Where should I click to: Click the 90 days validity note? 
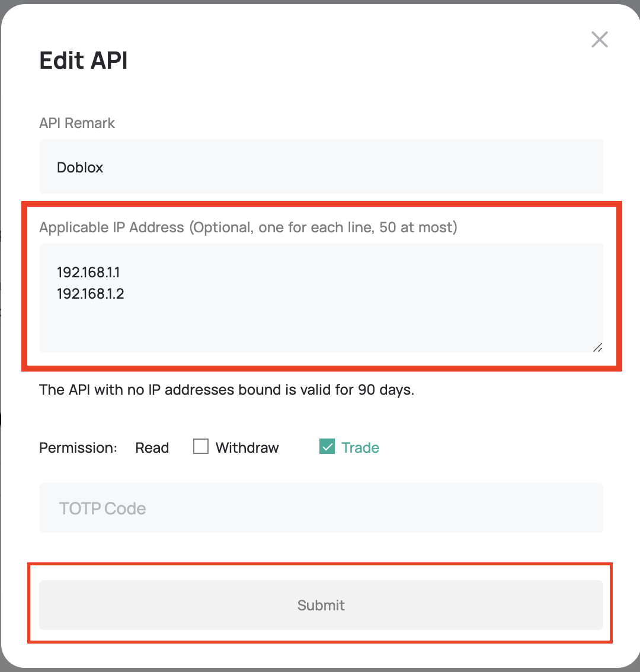point(226,390)
